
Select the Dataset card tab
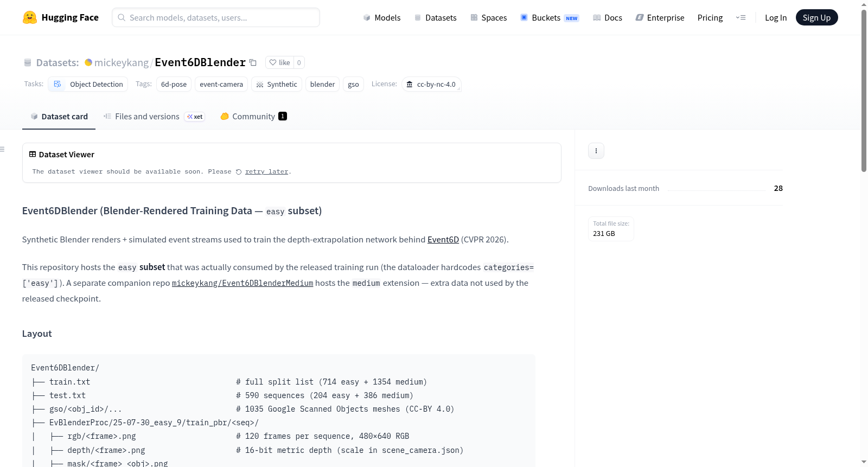point(59,116)
